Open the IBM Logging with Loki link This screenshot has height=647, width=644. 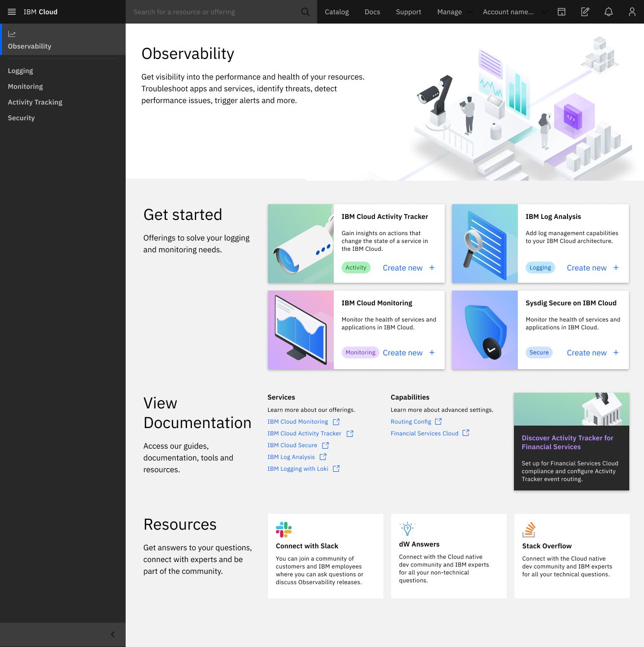click(x=297, y=469)
